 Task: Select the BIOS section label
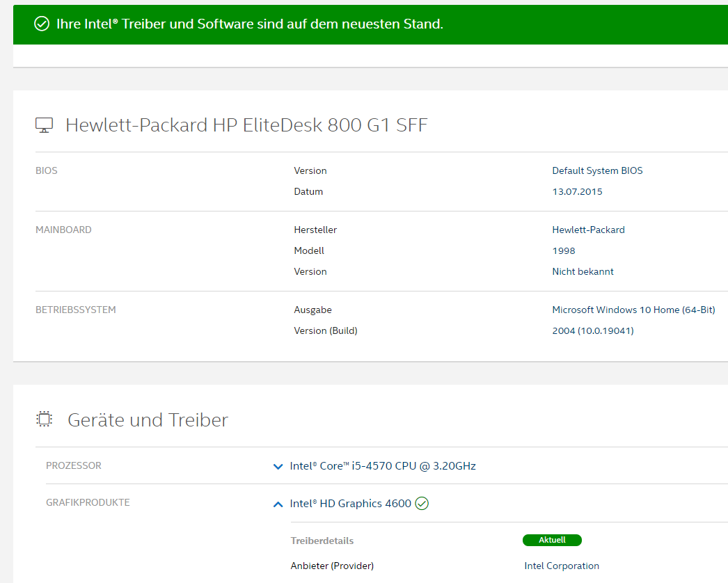(47, 170)
